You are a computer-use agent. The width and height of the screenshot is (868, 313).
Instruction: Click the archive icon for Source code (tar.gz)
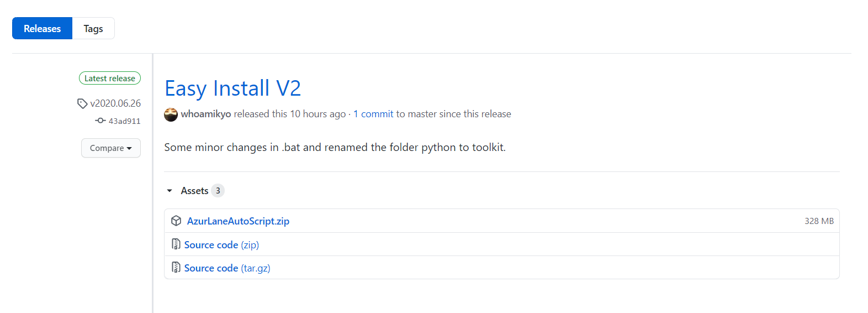pos(176,268)
